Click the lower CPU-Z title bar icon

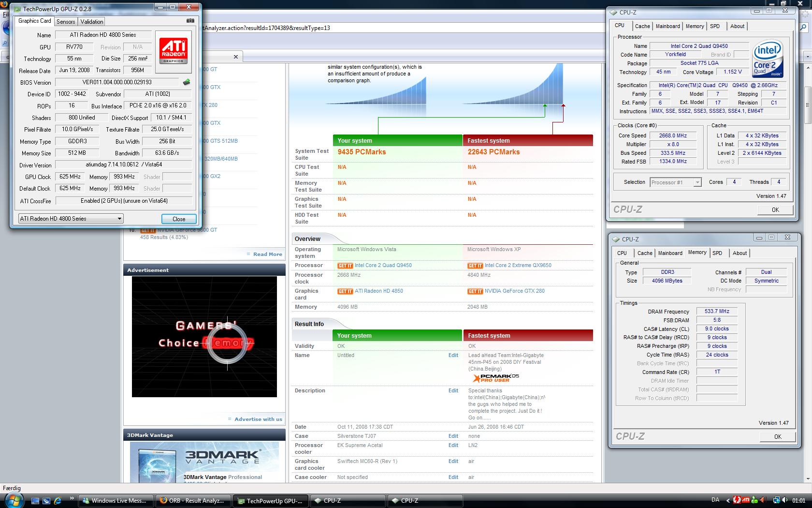(x=616, y=239)
